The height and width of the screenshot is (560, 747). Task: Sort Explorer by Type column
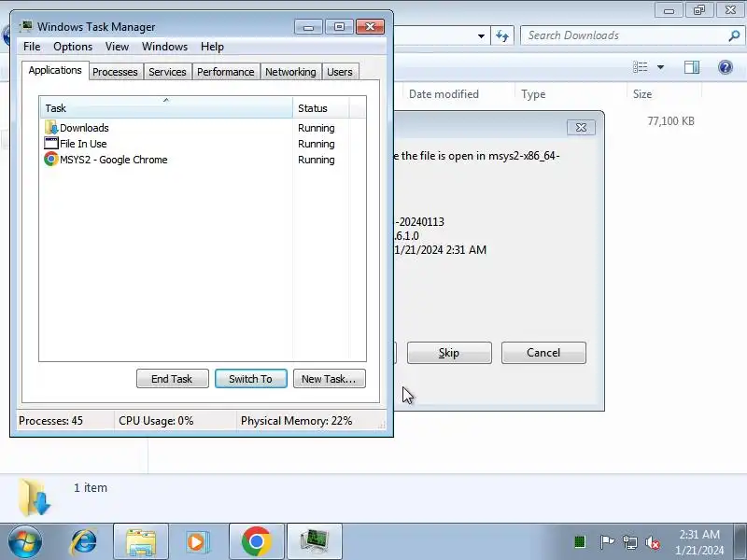pos(571,94)
